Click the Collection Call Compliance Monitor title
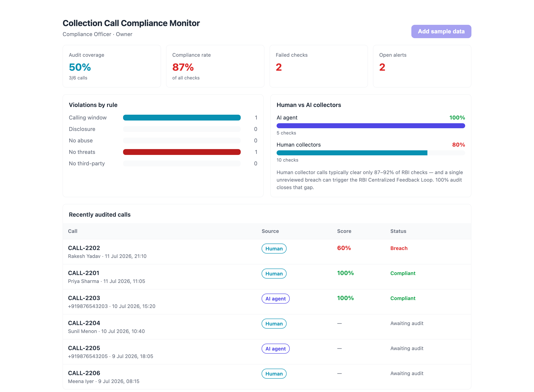534x392 pixels. 131,23
